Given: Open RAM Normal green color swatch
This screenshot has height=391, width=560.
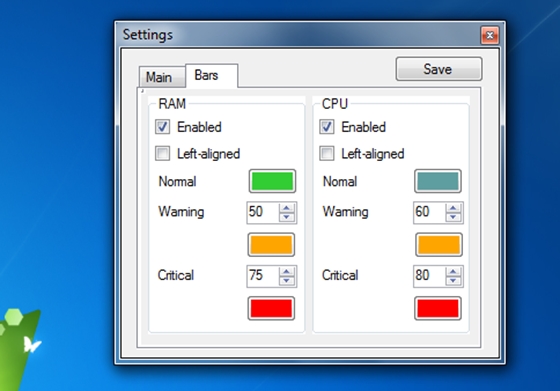Looking at the screenshot, I should point(272,181).
